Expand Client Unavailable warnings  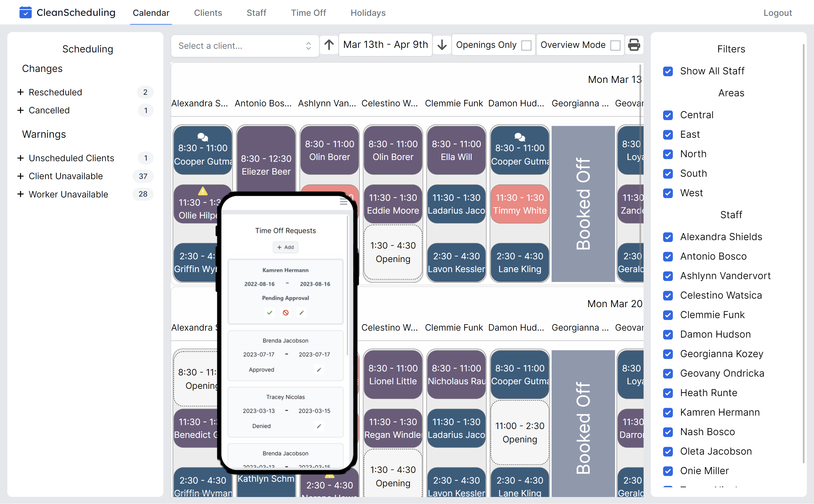point(20,176)
